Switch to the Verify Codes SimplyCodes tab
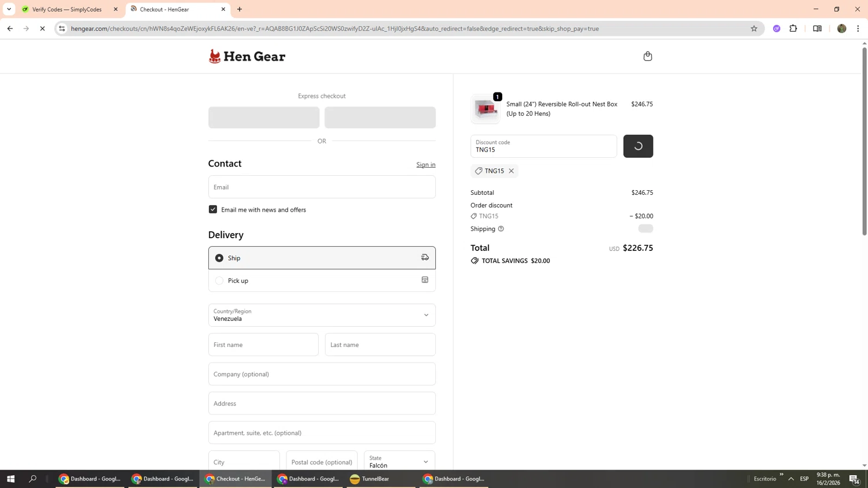The height and width of the screenshot is (488, 868). tap(69, 9)
